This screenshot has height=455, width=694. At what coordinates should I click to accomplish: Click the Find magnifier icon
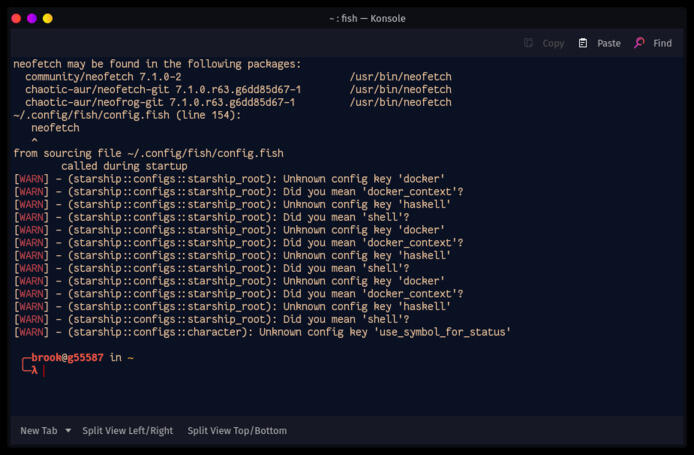[x=639, y=43]
